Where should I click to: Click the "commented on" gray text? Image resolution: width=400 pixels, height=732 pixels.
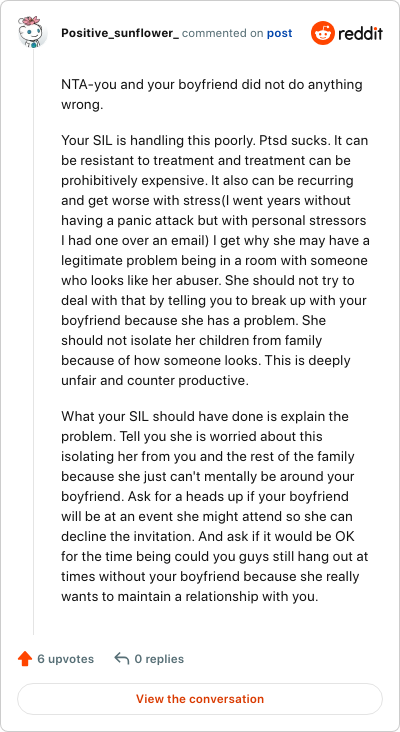(223, 34)
